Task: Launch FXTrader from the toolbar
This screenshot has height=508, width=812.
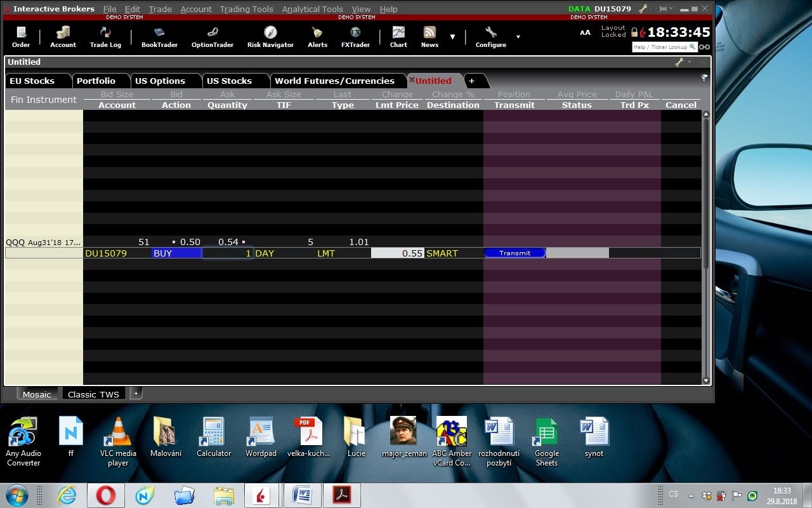Action: tap(355, 37)
